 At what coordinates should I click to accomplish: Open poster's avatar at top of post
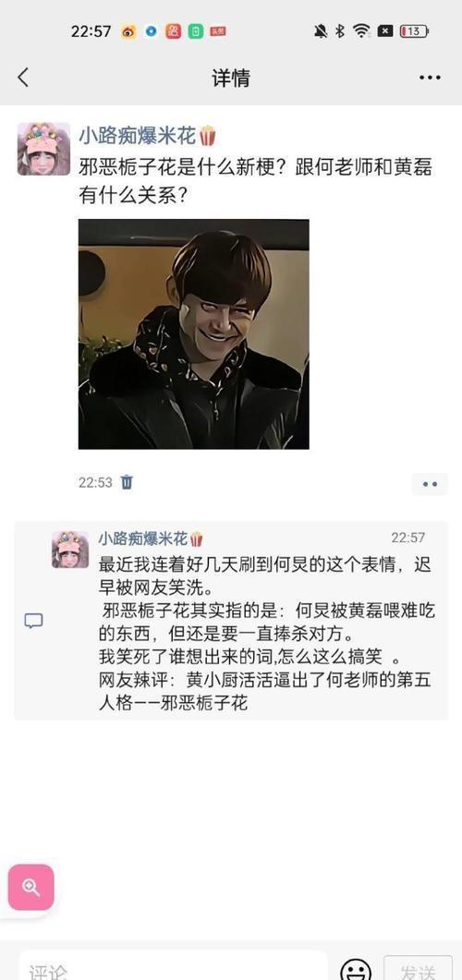click(43, 149)
